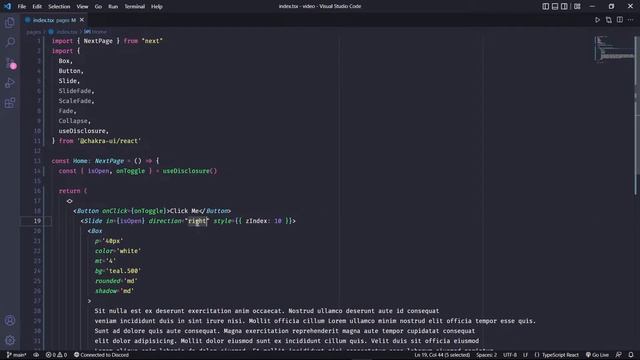The width and height of the screenshot is (640, 360).
Task: Open the Run menu
Action: [113, 6]
